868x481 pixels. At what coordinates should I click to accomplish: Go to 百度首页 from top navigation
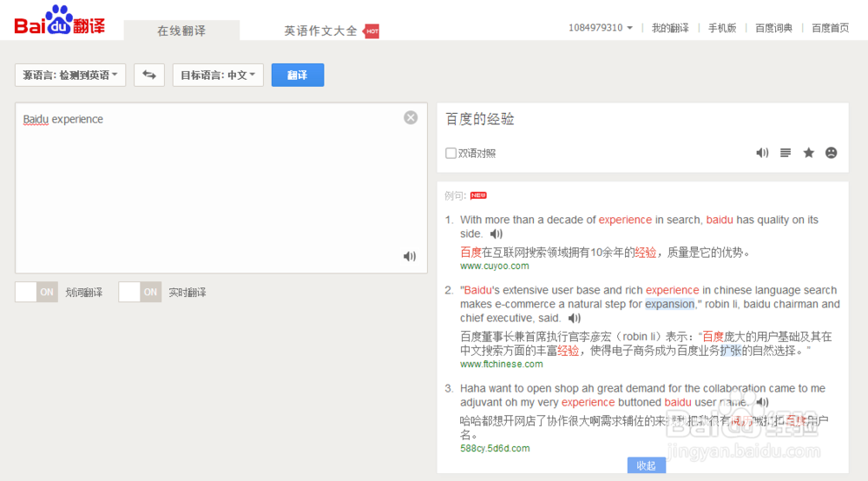[830, 28]
